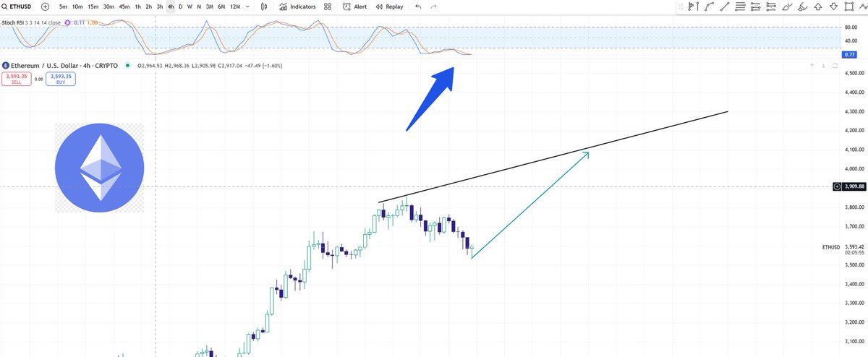Click the 4,500.00 price scale label

855,73
